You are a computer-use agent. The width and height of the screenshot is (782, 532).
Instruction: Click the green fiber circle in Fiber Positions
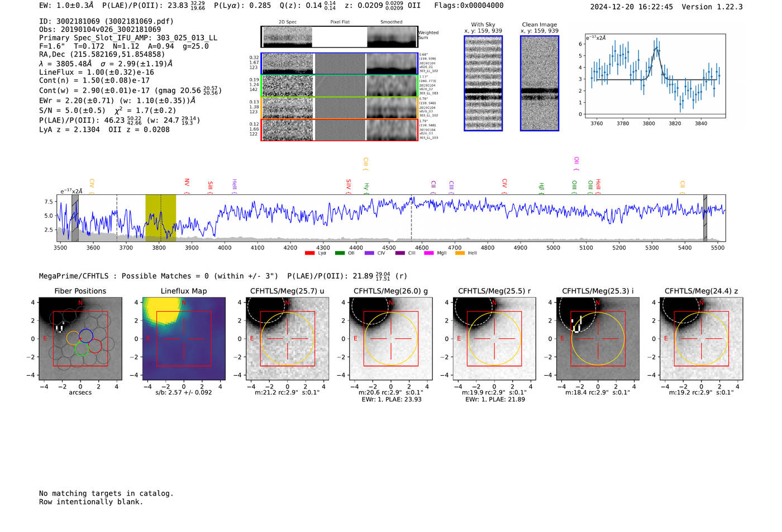pyautogui.click(x=82, y=348)
